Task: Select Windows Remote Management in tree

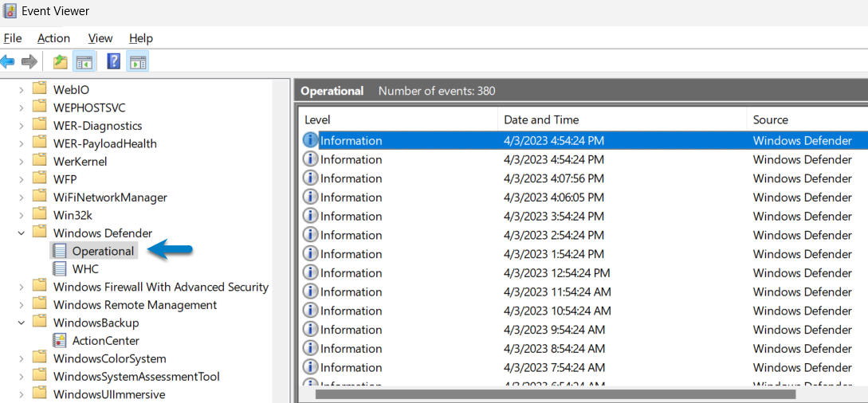Action: click(x=135, y=305)
